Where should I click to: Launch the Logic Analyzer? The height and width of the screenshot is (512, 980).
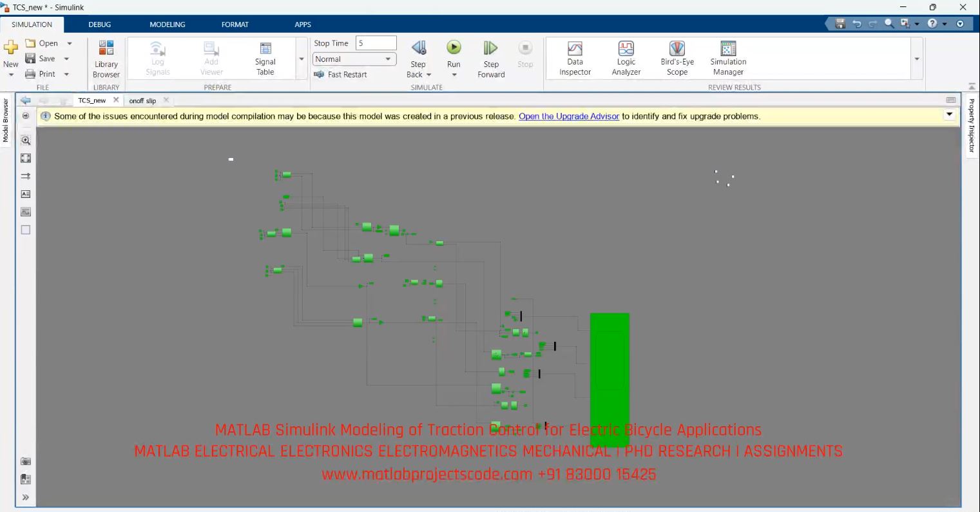click(624, 57)
